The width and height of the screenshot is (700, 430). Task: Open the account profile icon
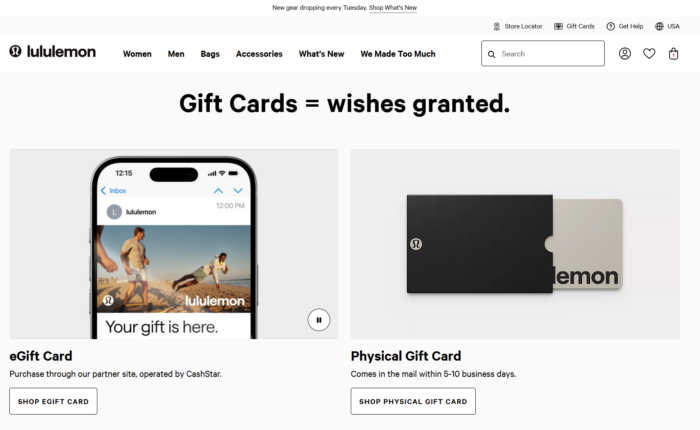click(625, 54)
